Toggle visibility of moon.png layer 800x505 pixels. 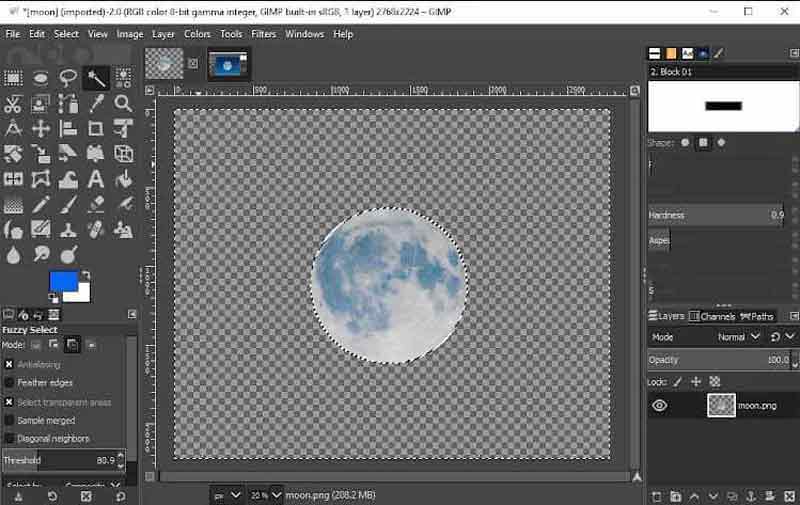point(659,405)
